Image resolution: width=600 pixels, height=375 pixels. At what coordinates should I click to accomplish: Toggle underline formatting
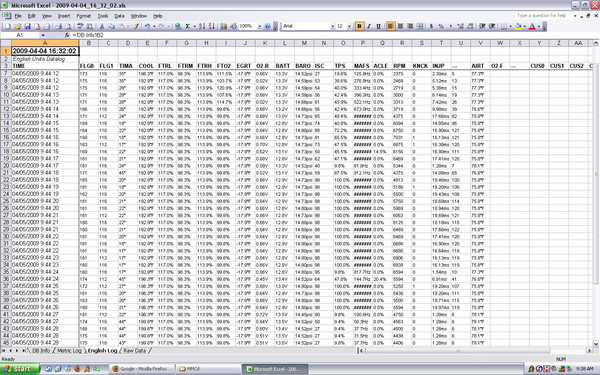tap(378, 26)
